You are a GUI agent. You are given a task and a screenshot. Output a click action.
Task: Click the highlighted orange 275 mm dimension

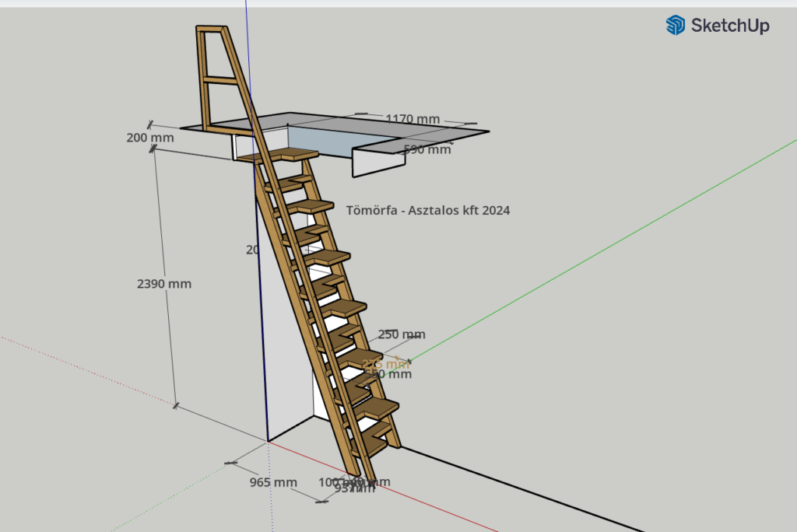point(386,363)
